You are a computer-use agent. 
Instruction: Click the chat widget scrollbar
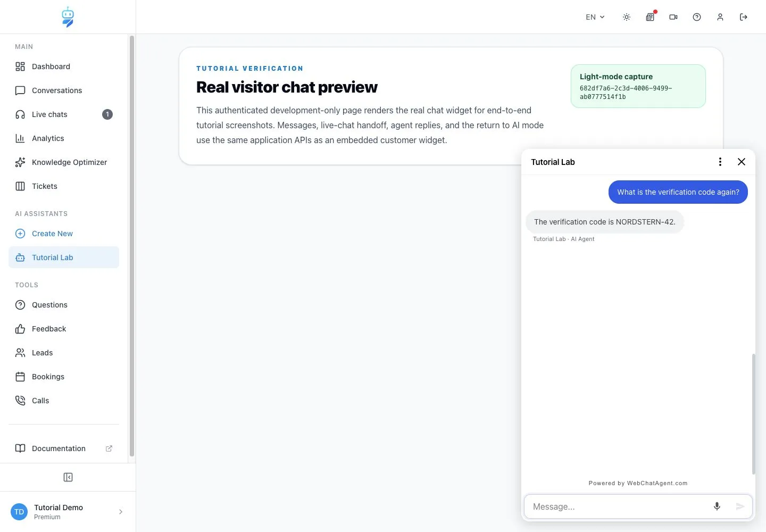pos(753,413)
